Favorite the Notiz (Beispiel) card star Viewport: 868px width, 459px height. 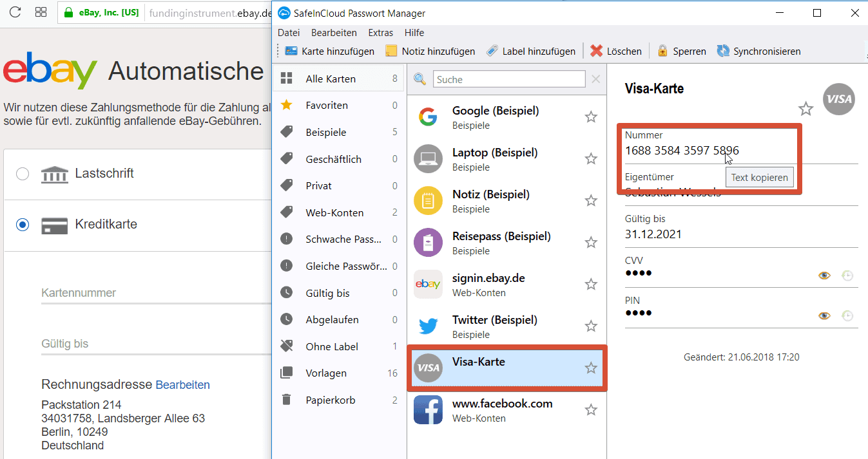(x=591, y=200)
